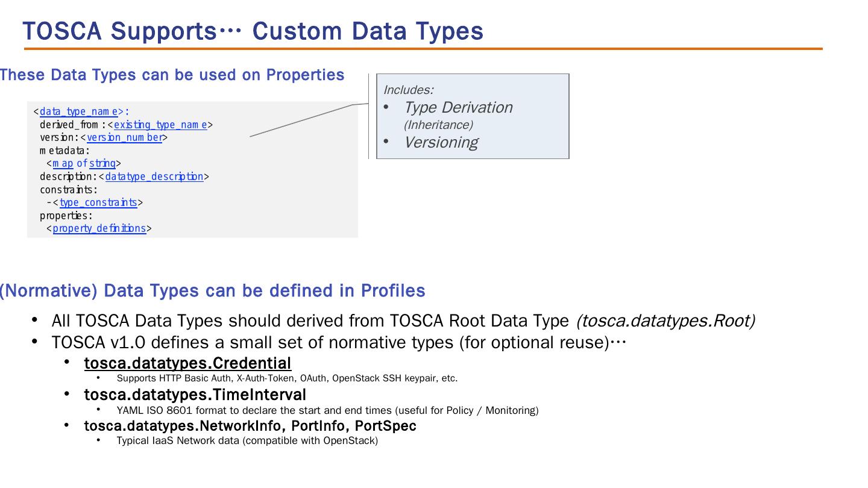Image resolution: width=868 pixels, height=488 pixels.
Task: Click the 'Typical IaaS Network data' sub-bullet
Action: 247,440
